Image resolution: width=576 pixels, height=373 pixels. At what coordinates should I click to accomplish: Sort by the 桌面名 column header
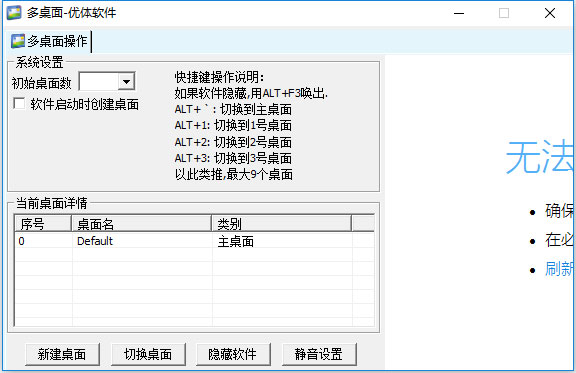pyautogui.click(x=141, y=223)
